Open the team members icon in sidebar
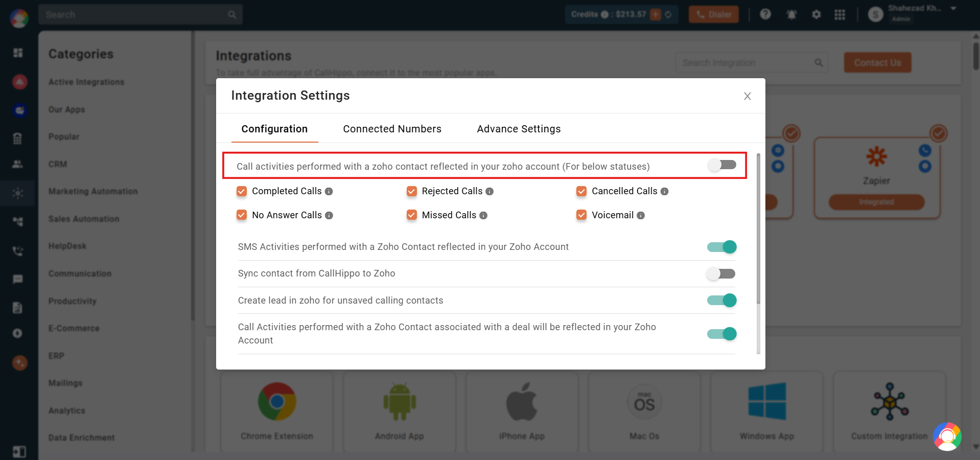Screen dimensions: 980x460 (18, 164)
